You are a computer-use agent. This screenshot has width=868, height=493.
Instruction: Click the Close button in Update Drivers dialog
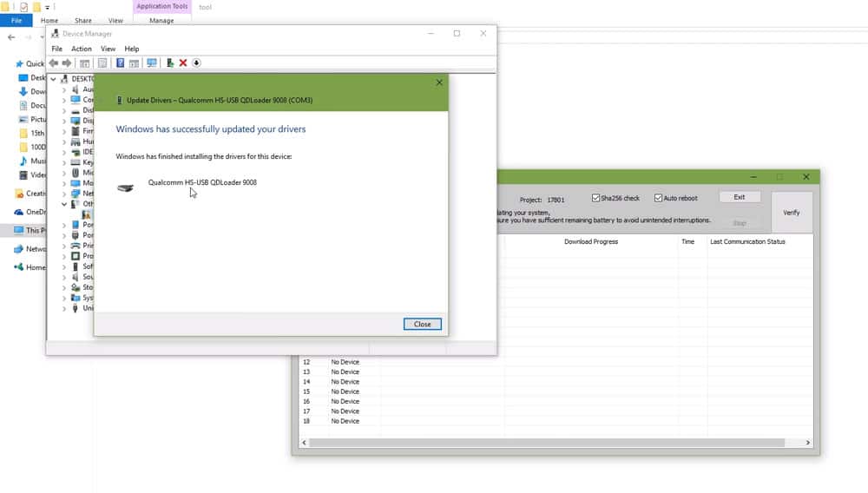click(x=423, y=325)
